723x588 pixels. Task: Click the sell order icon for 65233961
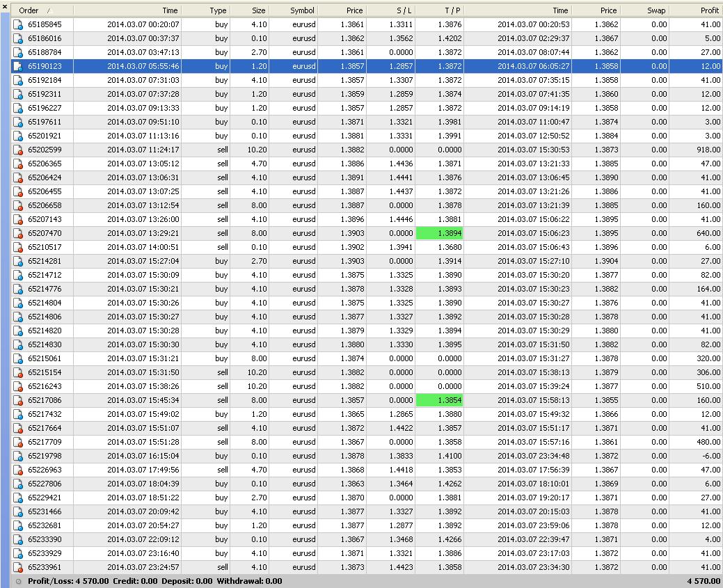coord(18,567)
